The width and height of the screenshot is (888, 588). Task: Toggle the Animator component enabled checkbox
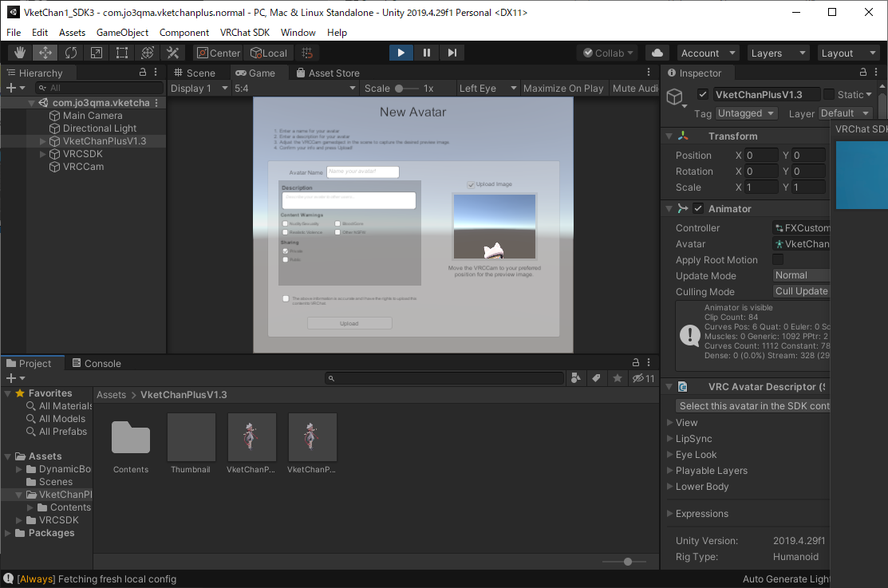click(x=698, y=209)
